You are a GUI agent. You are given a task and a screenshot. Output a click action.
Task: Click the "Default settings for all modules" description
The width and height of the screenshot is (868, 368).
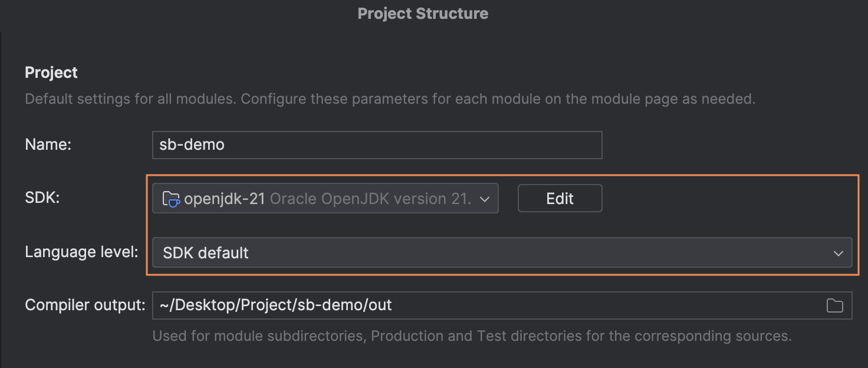(389, 98)
